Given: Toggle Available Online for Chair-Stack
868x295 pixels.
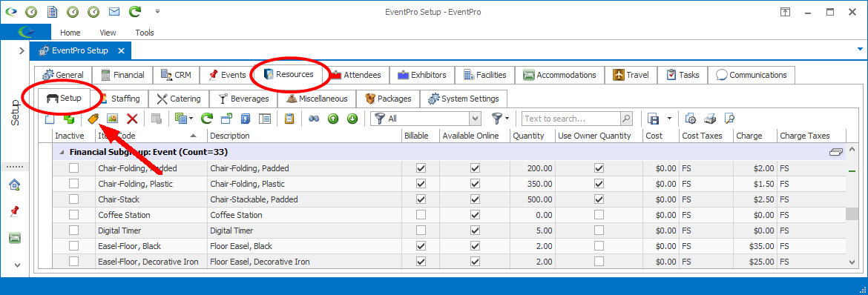Looking at the screenshot, I should click(475, 199).
